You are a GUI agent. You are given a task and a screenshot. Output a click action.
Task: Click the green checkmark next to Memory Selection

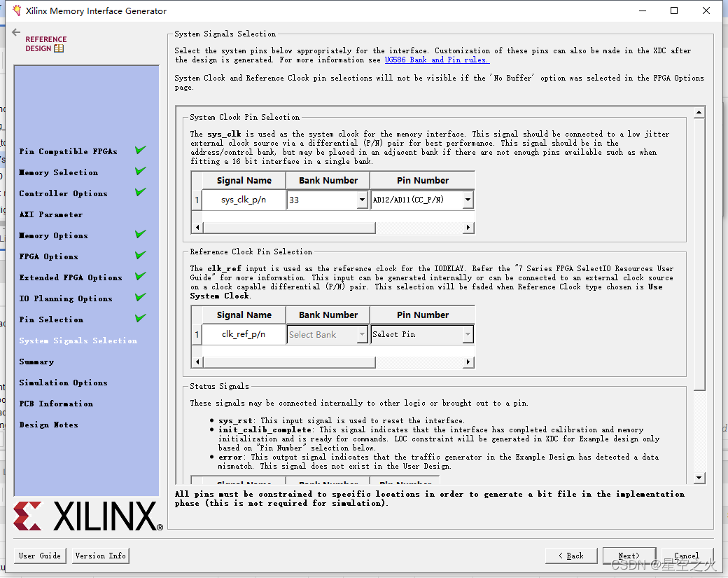pos(141,171)
